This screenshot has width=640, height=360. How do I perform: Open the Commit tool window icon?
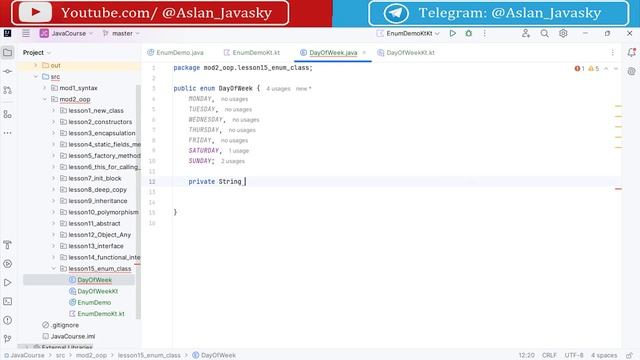pos(7,71)
